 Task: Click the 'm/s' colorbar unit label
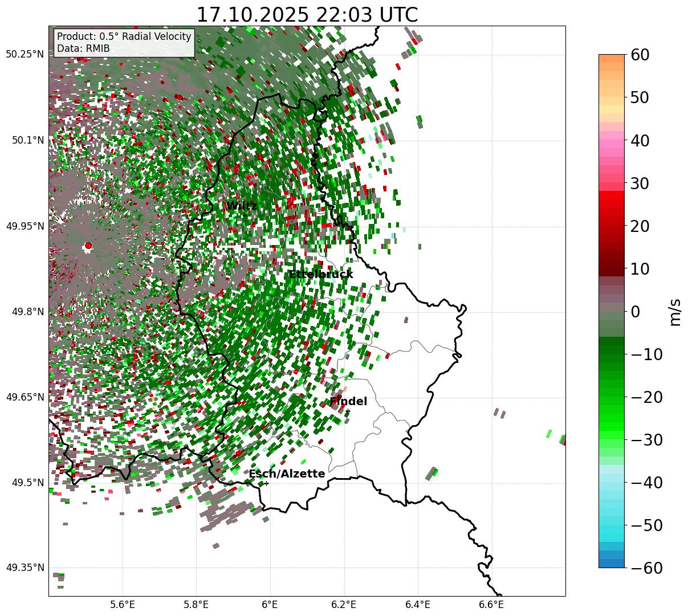pos(675,311)
